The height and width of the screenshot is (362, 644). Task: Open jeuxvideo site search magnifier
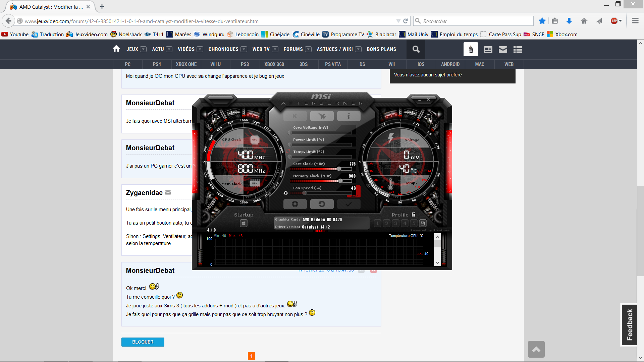(x=416, y=49)
